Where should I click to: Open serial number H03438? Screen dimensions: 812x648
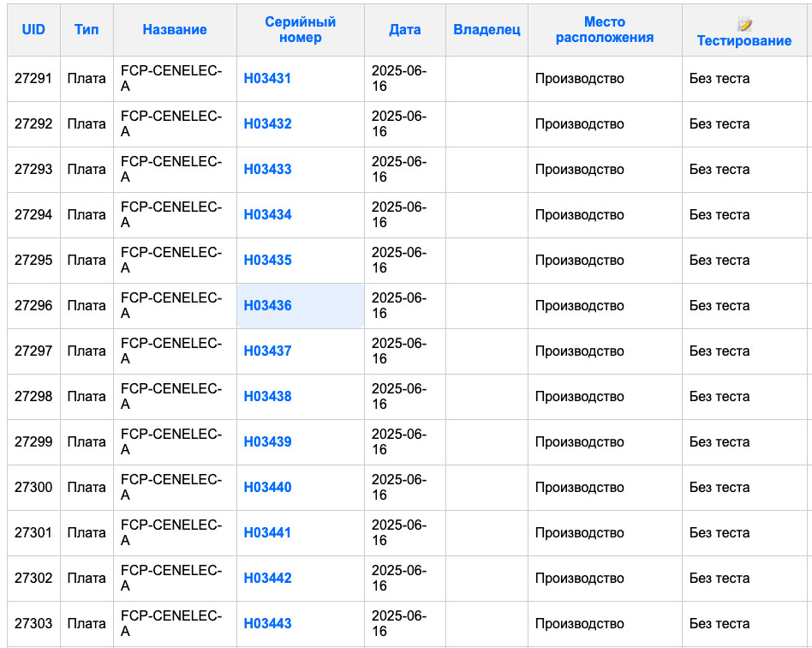point(268,396)
